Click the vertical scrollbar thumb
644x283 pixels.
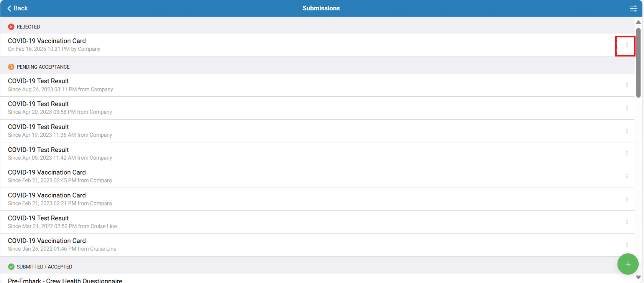[638, 63]
